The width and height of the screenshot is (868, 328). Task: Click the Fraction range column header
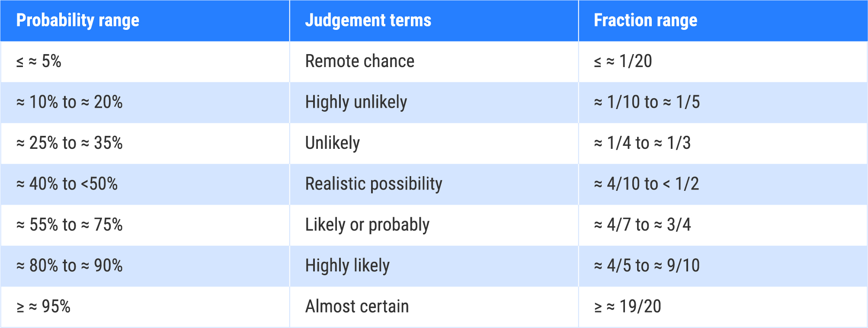pos(723,21)
